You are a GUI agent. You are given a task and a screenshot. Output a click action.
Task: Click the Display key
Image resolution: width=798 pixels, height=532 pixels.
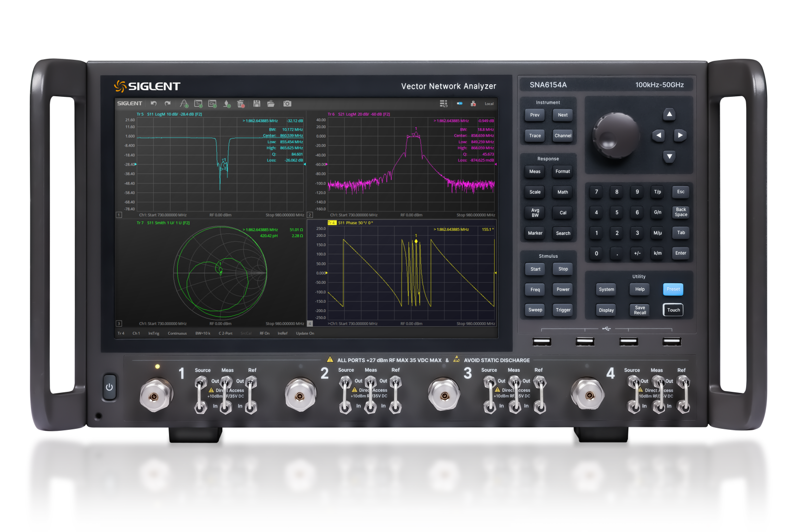(606, 310)
